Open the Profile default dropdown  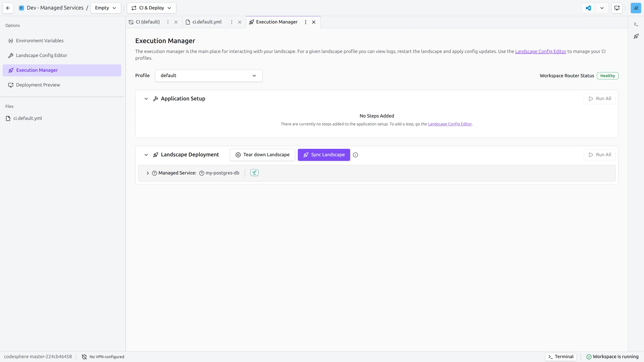point(208,75)
